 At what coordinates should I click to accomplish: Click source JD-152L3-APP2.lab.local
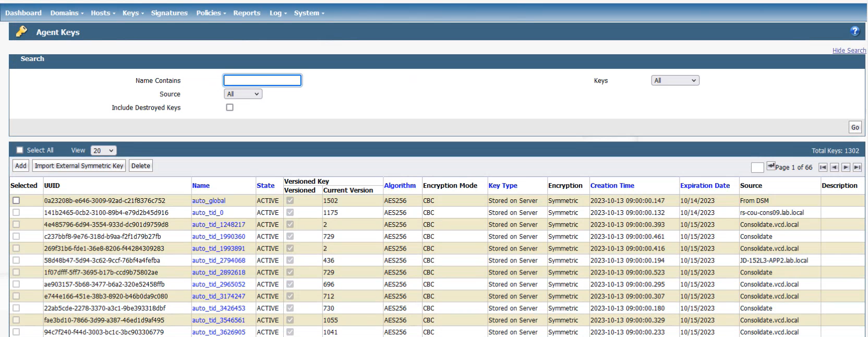[774, 261]
